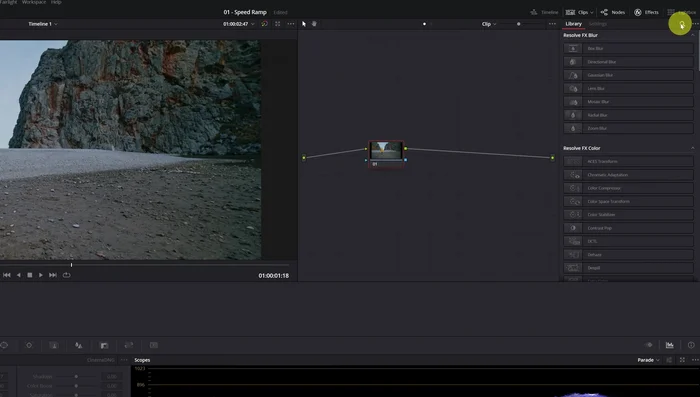The width and height of the screenshot is (700, 397).
Task: Click the Gaussian Blur effect icon
Action: tap(573, 75)
